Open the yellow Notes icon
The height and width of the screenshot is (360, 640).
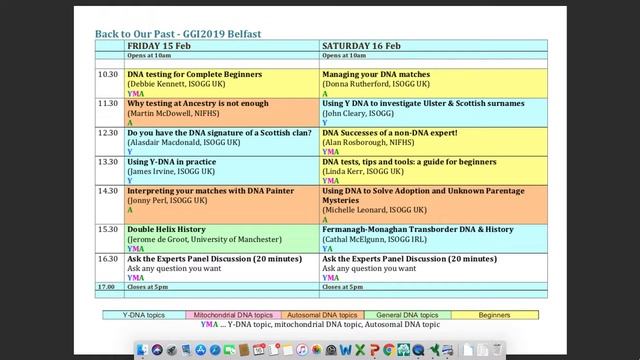[288, 350]
